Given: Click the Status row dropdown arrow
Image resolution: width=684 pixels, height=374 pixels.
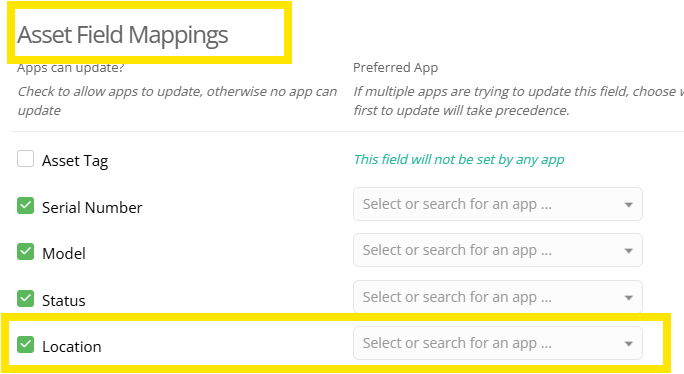Looking at the screenshot, I should coord(628,298).
